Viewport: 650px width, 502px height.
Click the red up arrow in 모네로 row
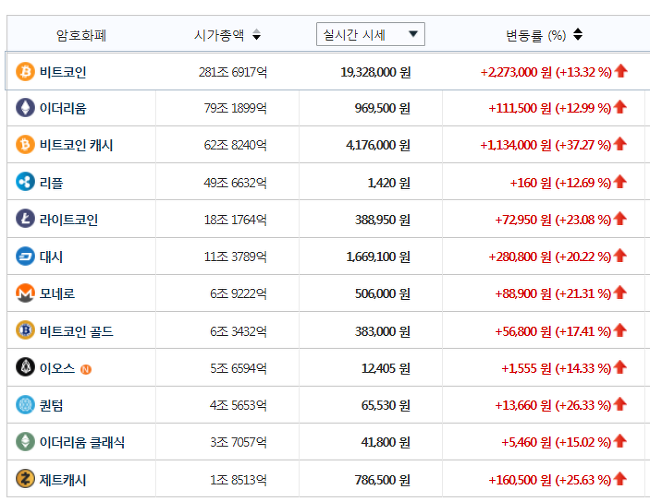(x=620, y=292)
